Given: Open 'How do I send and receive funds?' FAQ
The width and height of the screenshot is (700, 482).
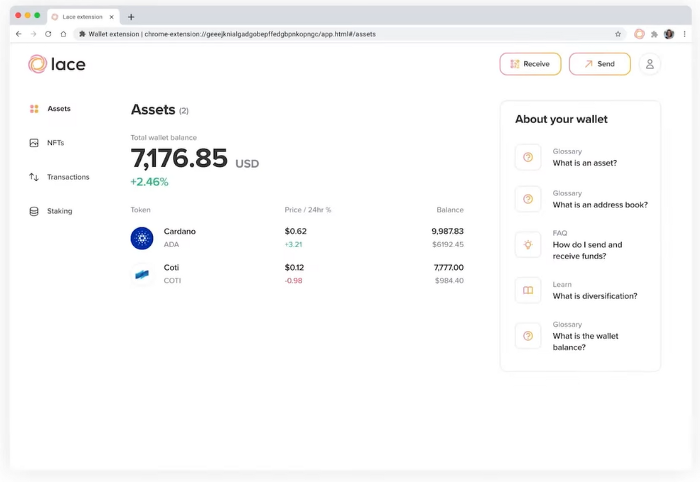Looking at the screenshot, I should tap(588, 250).
